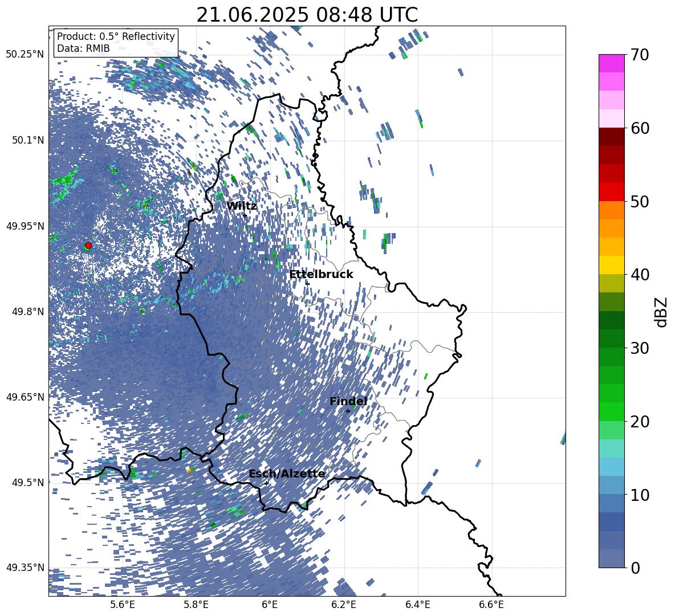Click the 50 tick on colorbar

tap(640, 201)
